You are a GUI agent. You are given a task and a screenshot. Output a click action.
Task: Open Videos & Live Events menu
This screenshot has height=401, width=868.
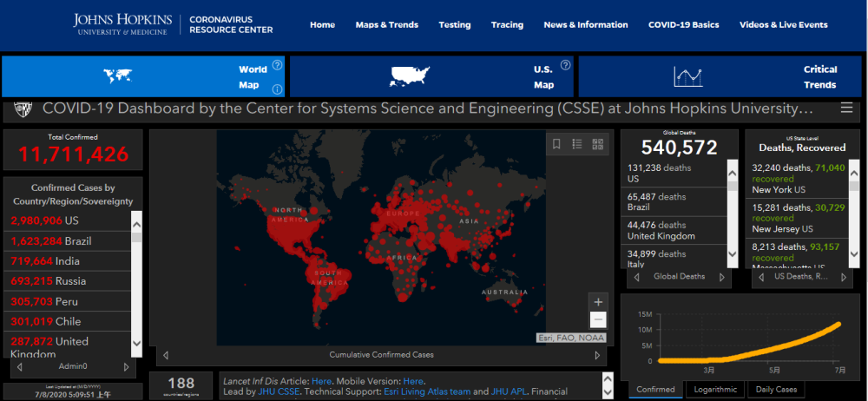point(784,25)
